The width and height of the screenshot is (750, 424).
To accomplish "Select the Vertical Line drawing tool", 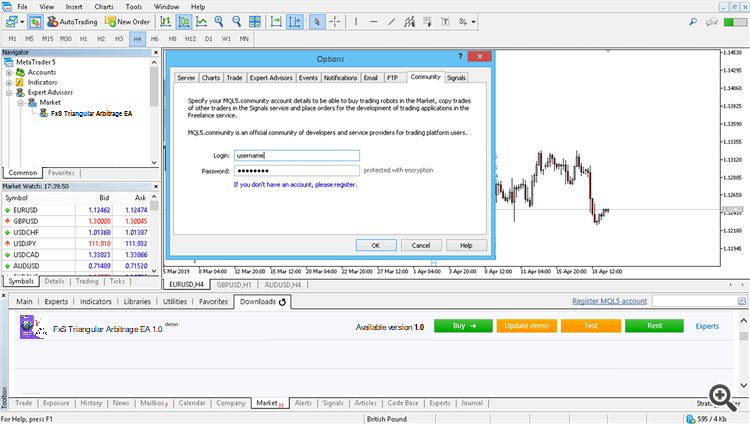I will (x=356, y=22).
